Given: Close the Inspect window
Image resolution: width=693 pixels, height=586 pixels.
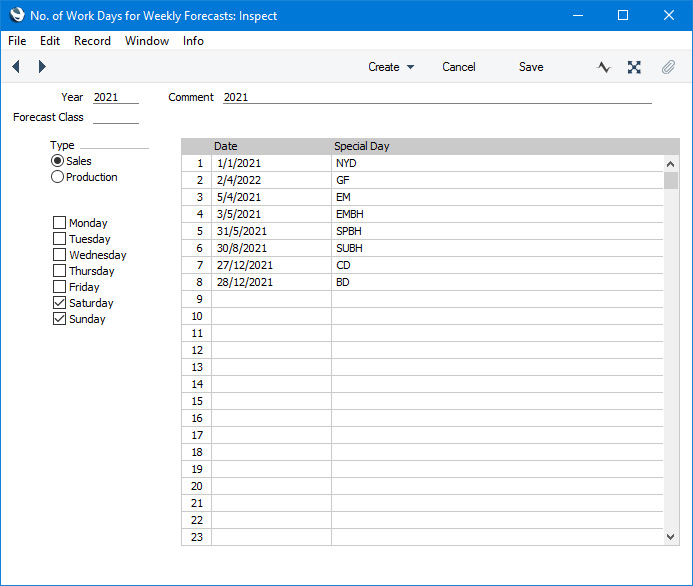Looking at the screenshot, I should tap(669, 15).
